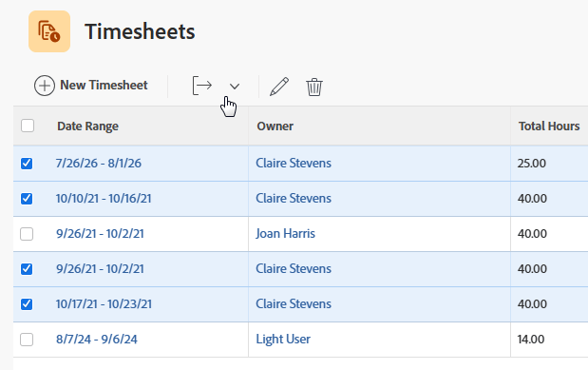
Task: Open timesheet 10/17/21 - 10/23/21
Action: [104, 303]
